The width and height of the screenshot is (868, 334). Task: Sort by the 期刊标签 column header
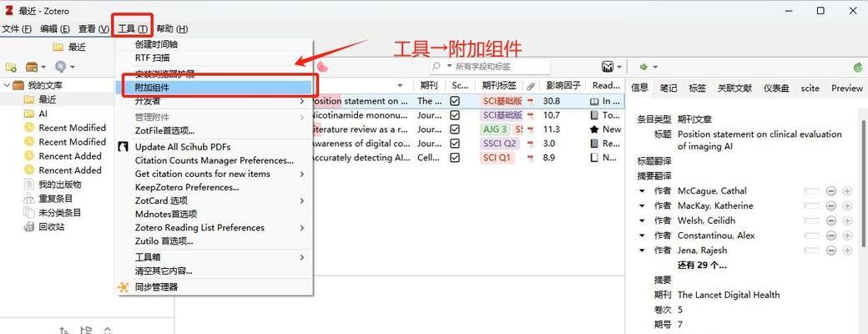[x=499, y=85]
